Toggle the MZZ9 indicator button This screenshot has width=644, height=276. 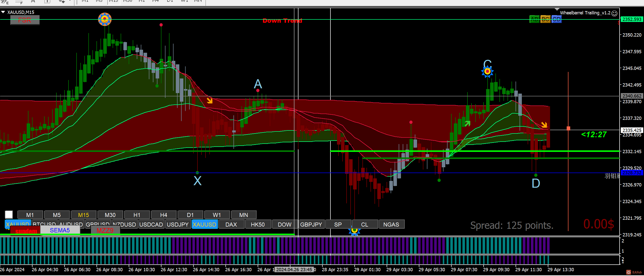point(105,230)
